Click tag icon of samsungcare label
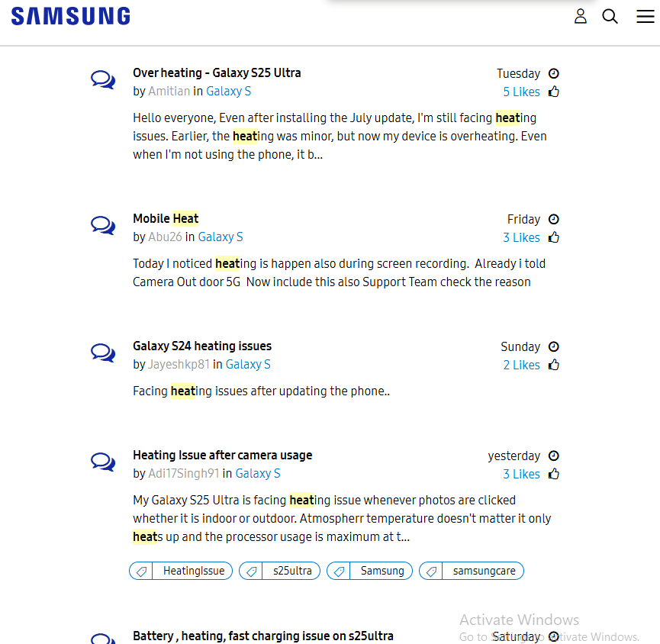Screen dimensions: 660x644 (431, 572)
